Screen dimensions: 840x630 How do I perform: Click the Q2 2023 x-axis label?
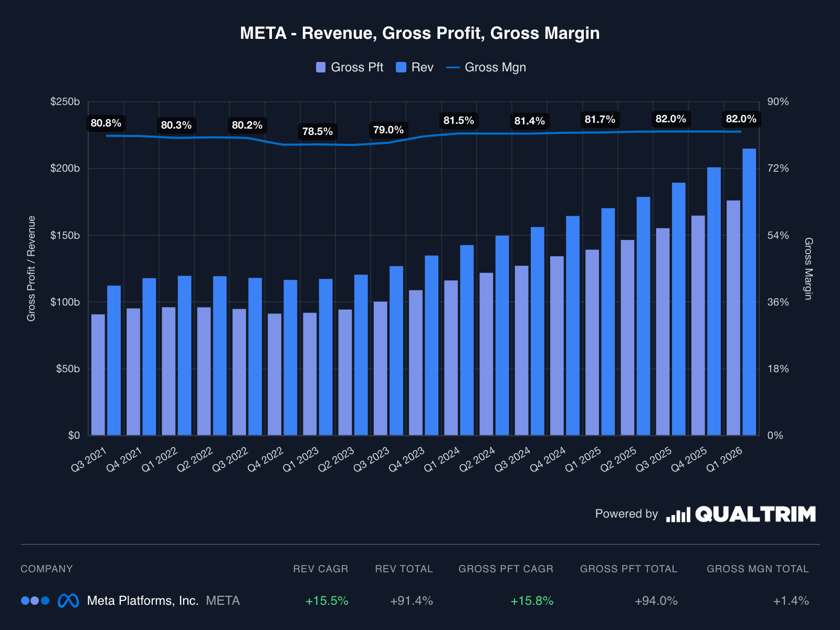[x=336, y=459]
